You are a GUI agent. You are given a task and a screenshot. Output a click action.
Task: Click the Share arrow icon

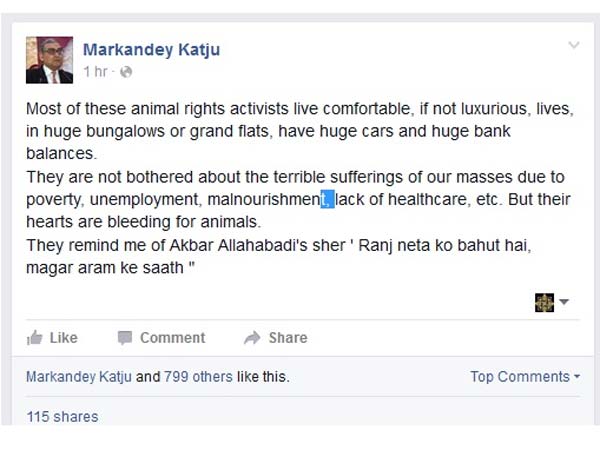click(252, 338)
